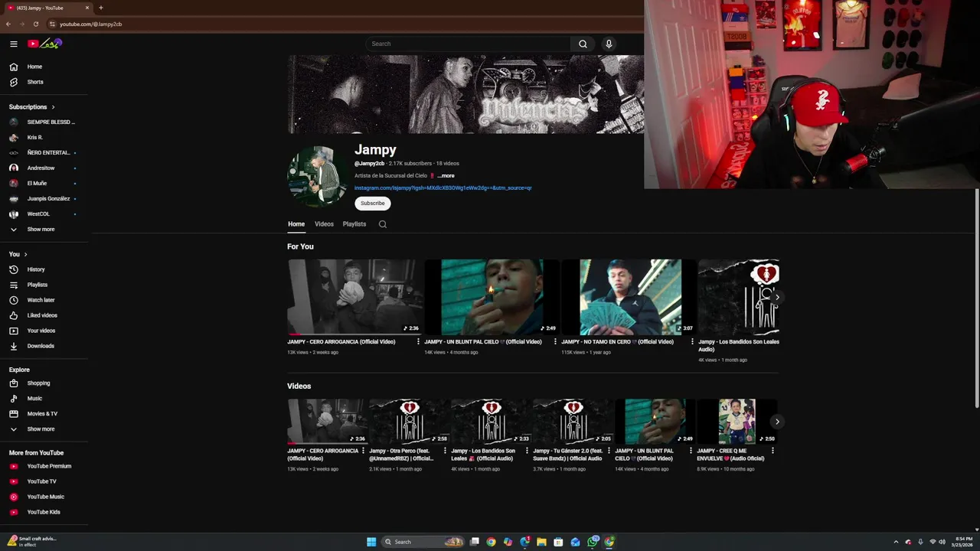Open the Windows Start menu
This screenshot has width=980, height=551.
click(x=371, y=542)
